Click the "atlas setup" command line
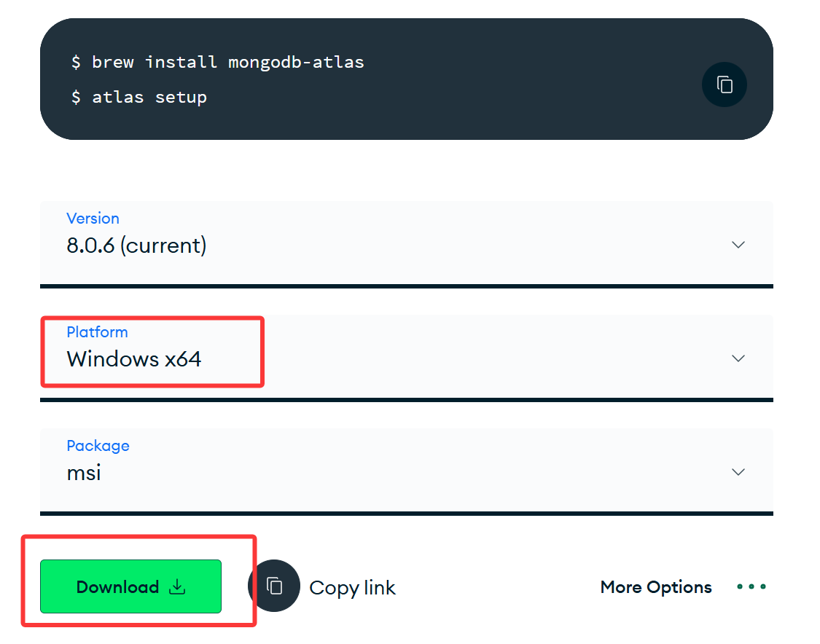This screenshot has height=644, width=820. [x=149, y=97]
